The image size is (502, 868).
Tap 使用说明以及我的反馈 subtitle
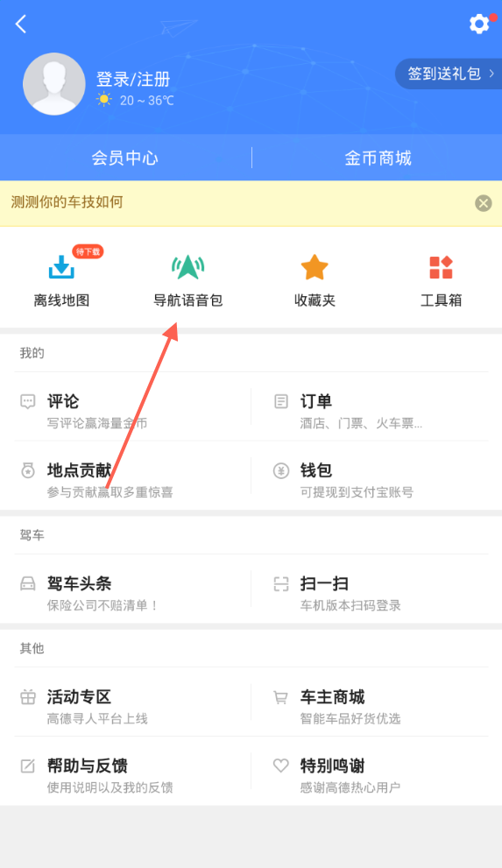pyautogui.click(x=110, y=787)
